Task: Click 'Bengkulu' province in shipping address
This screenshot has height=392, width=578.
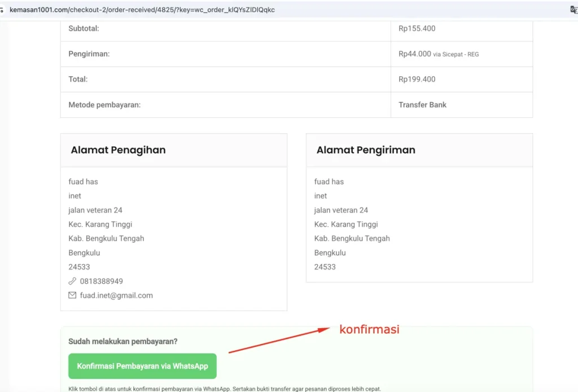Action: [330, 253]
